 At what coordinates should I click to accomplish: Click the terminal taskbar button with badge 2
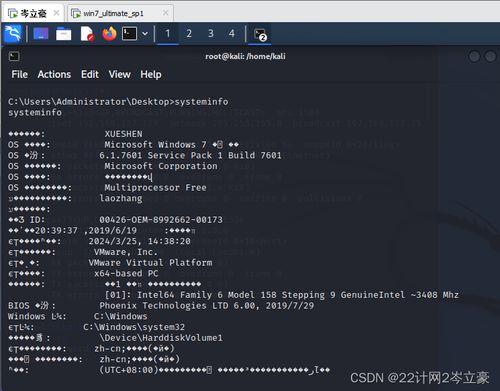click(260, 34)
